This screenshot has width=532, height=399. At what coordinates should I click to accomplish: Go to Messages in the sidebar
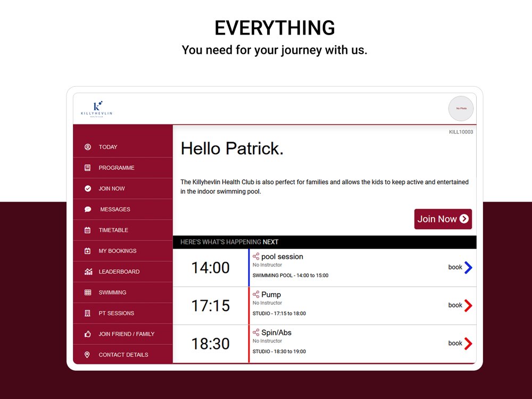(x=123, y=209)
